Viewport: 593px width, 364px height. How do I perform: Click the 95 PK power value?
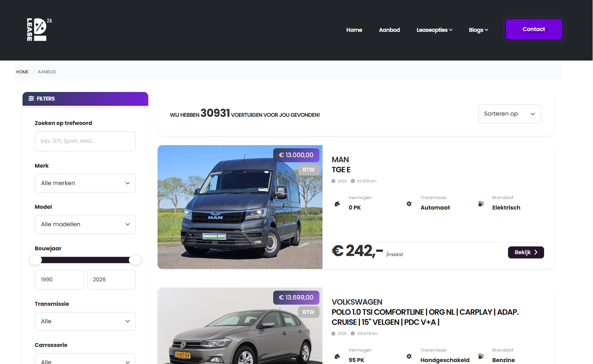pyautogui.click(x=356, y=360)
